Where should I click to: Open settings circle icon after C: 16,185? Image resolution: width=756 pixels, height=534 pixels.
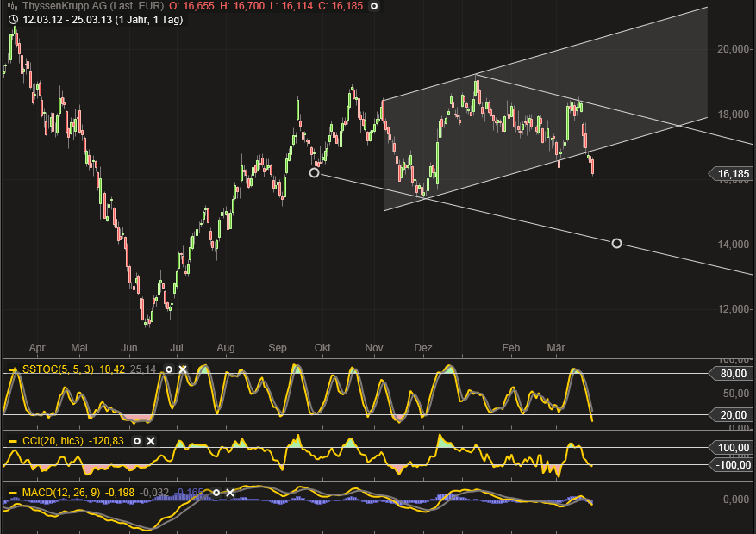[x=373, y=6]
